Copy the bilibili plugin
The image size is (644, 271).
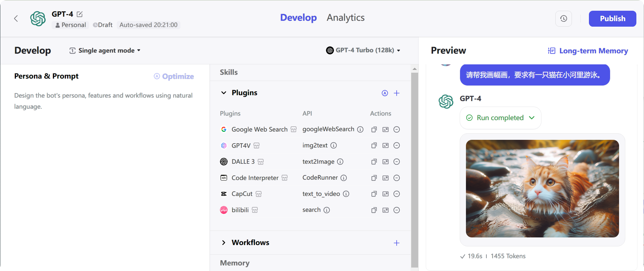coord(374,210)
